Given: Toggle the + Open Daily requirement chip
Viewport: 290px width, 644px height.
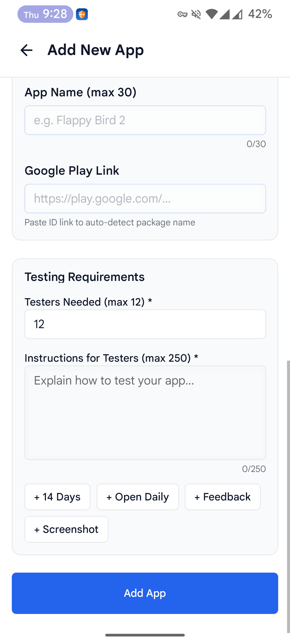Looking at the screenshot, I should (x=137, y=497).
